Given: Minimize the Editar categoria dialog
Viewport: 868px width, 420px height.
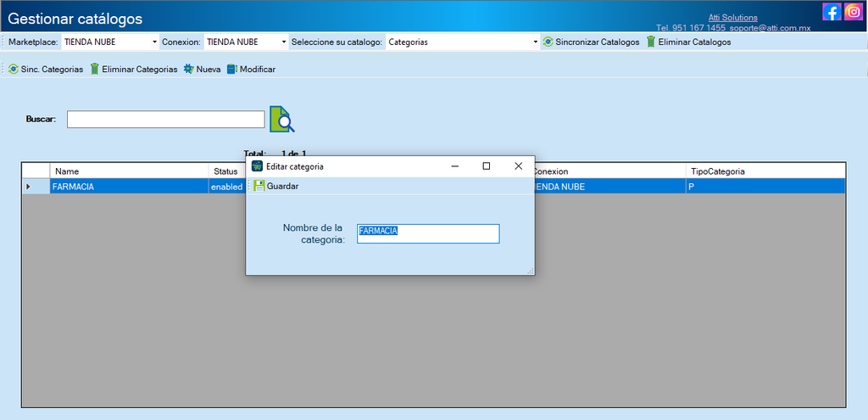Looking at the screenshot, I should (454, 166).
